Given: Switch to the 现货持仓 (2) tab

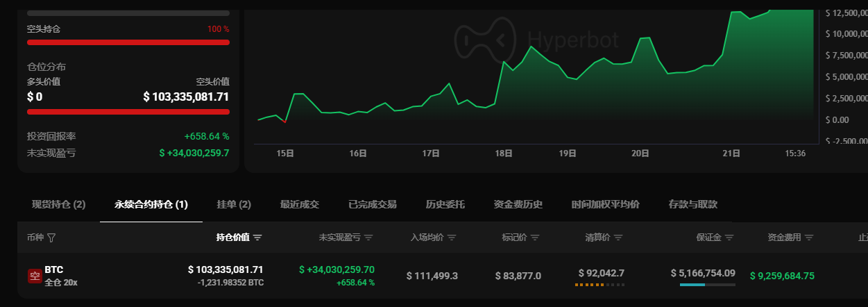Looking at the screenshot, I should pyautogui.click(x=58, y=204).
